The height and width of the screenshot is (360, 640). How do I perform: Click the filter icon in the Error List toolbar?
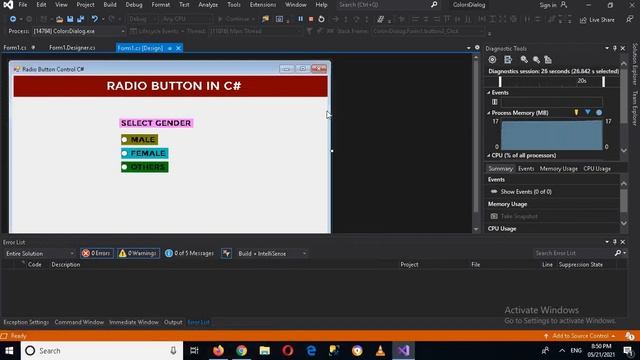[227, 253]
